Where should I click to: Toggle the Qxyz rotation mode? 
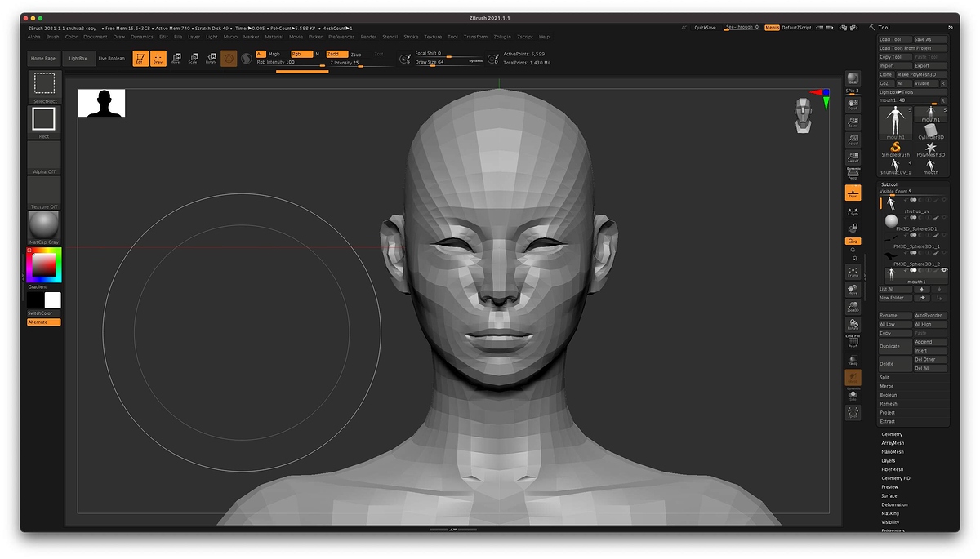[853, 242]
